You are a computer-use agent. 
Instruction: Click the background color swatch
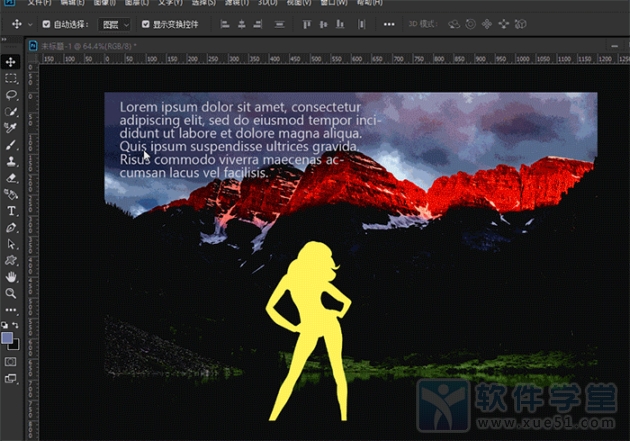(x=15, y=346)
